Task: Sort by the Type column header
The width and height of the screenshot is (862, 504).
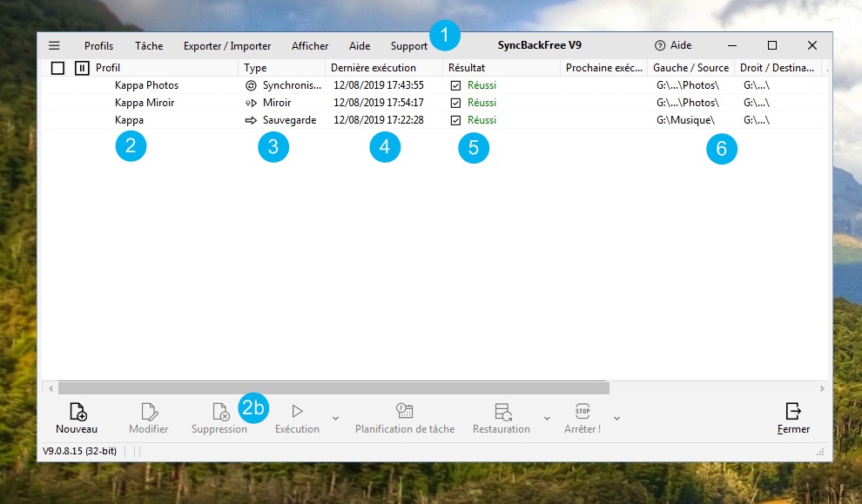Action: point(281,68)
